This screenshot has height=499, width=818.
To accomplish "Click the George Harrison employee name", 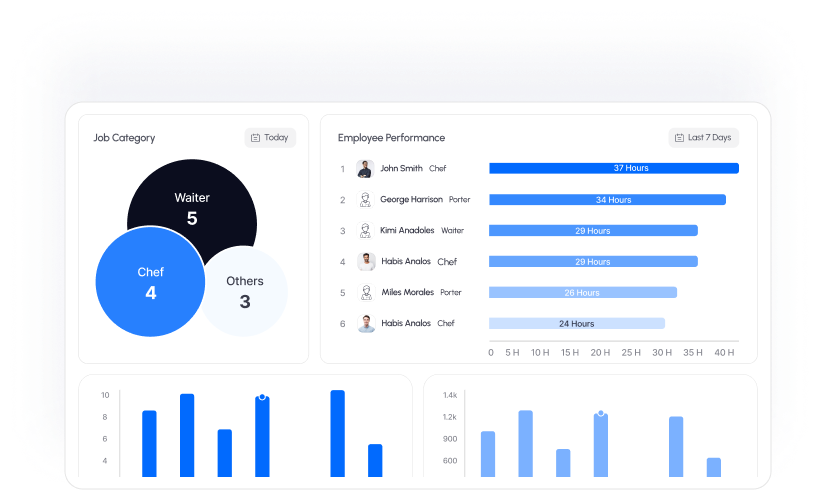I will tap(411, 200).
